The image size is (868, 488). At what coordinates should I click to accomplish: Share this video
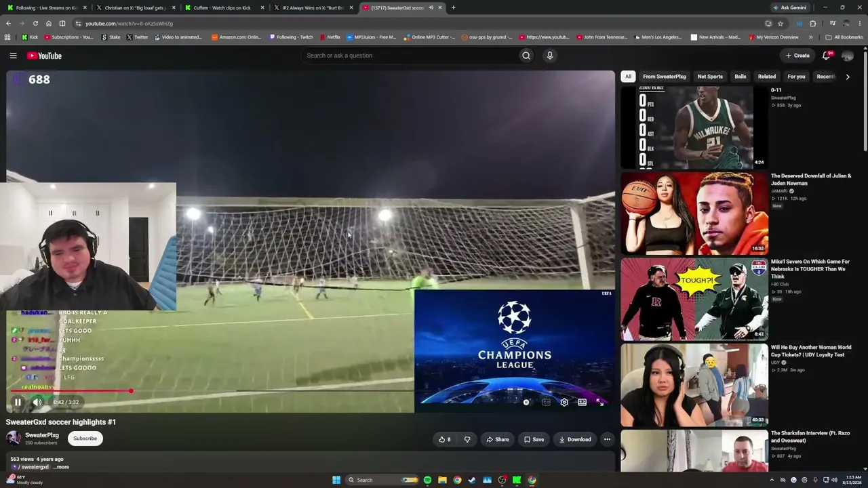pos(498,439)
